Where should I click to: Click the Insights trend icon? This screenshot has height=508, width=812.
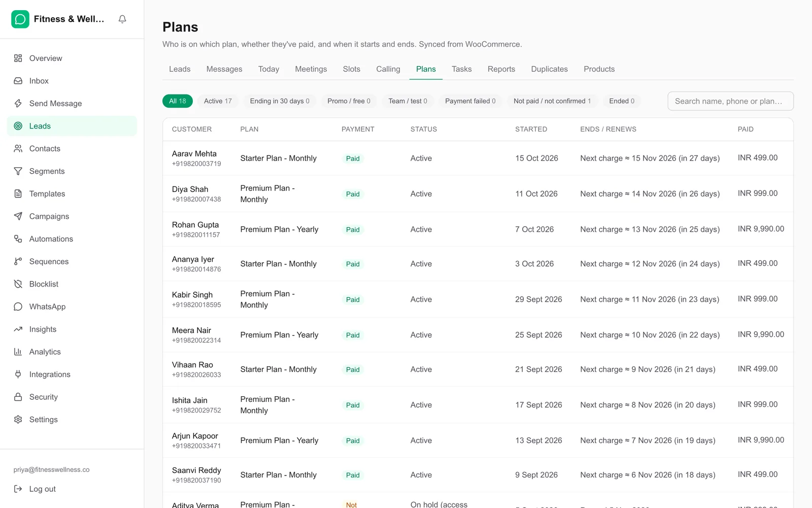[x=18, y=329]
